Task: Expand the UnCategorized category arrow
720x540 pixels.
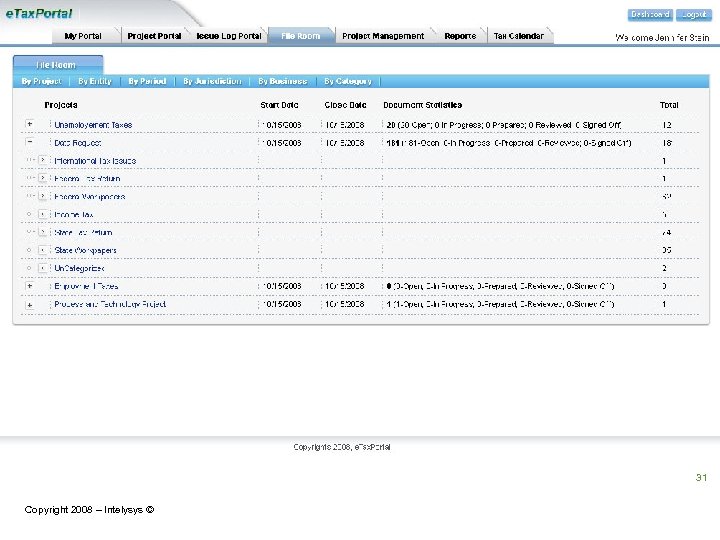Action: point(43,268)
